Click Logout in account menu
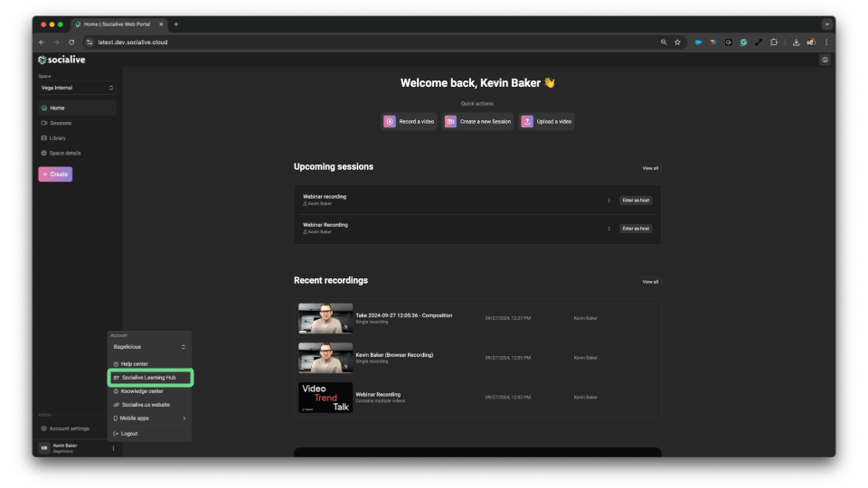This screenshot has width=868, height=488. pos(149,434)
